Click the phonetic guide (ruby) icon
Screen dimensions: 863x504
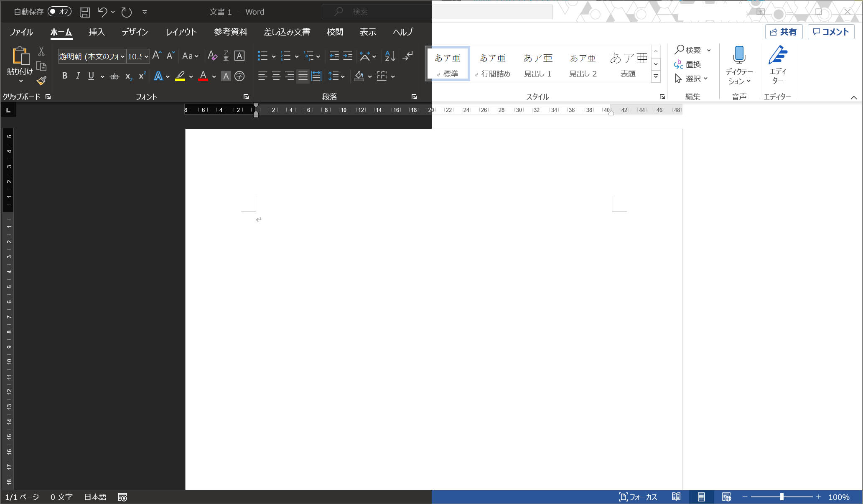click(226, 56)
